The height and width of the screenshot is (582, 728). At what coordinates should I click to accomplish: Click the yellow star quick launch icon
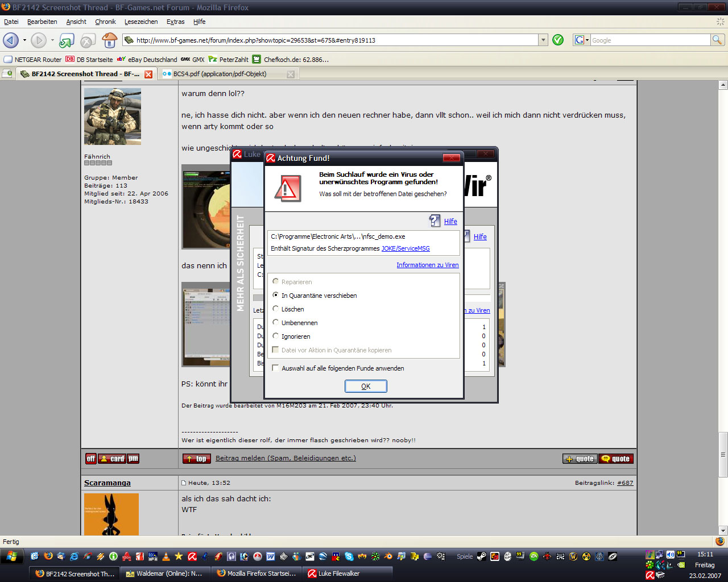(179, 556)
